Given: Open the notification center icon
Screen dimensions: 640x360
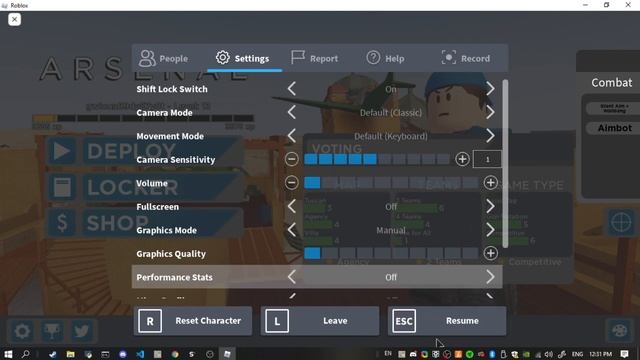Looking at the screenshot, I should (624, 354).
